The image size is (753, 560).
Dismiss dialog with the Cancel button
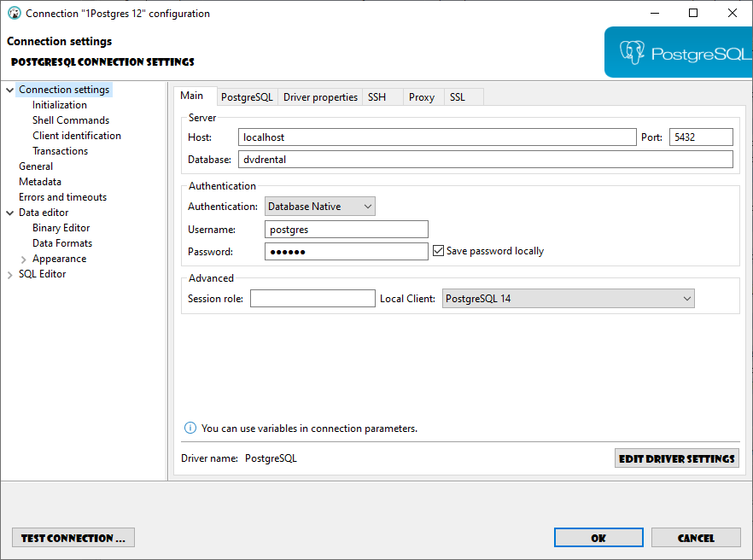pyautogui.click(x=696, y=538)
